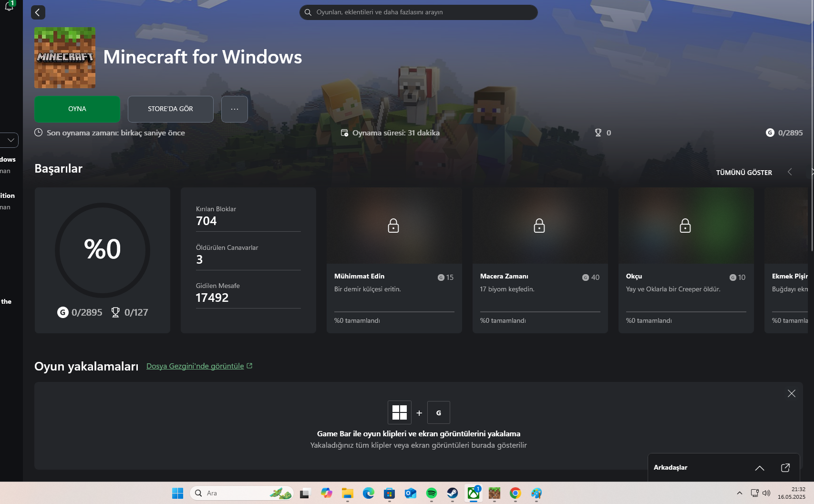Open Outlook from the taskbar
Viewport: 814px width, 504px height.
click(411, 493)
